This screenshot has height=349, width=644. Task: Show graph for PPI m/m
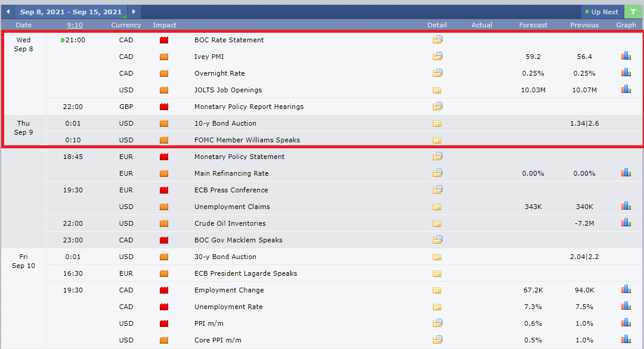[x=626, y=323]
